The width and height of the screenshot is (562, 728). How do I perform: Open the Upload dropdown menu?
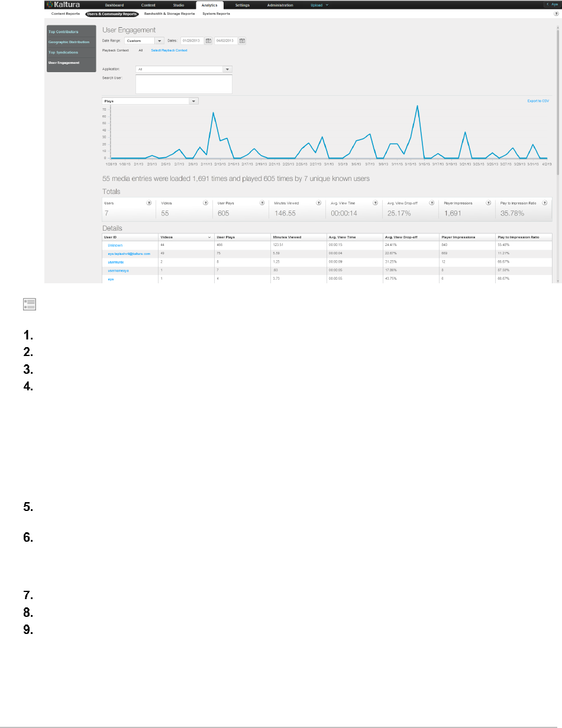point(320,5)
